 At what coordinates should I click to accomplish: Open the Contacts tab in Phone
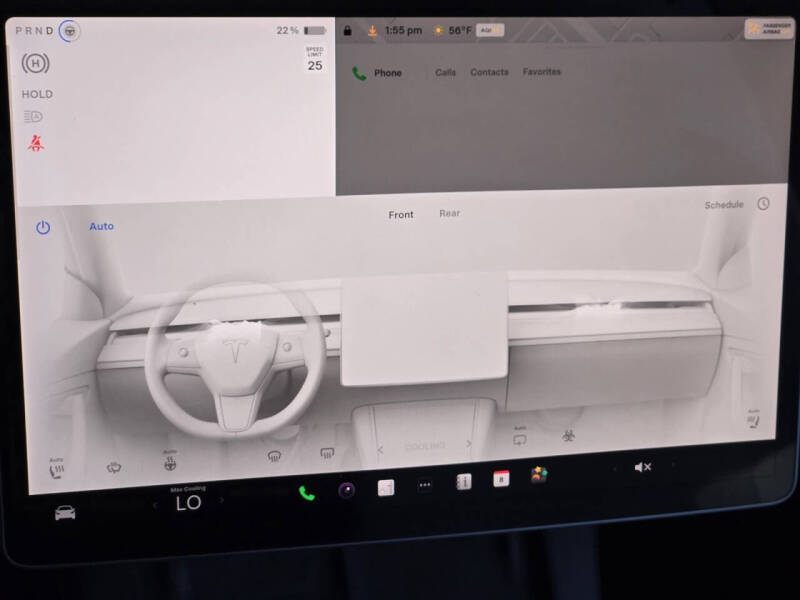click(x=488, y=72)
